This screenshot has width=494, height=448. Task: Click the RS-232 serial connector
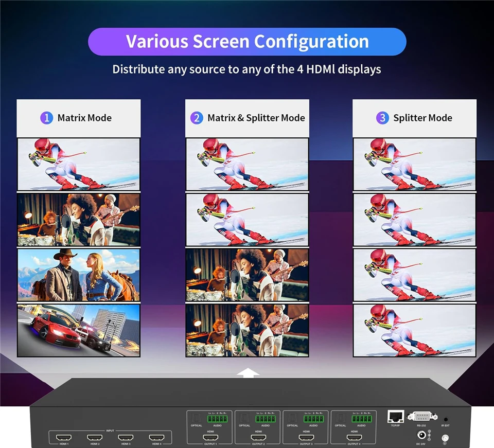(x=422, y=417)
